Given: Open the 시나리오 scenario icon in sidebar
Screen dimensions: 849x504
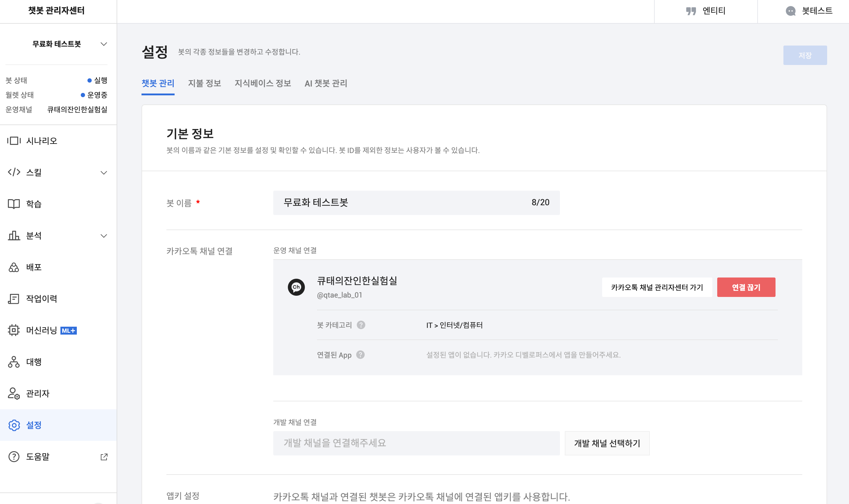Looking at the screenshot, I should pos(14,141).
